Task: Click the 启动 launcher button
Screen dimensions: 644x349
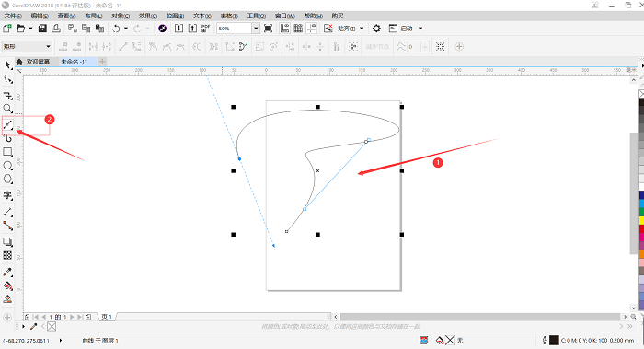Action: click(401, 29)
